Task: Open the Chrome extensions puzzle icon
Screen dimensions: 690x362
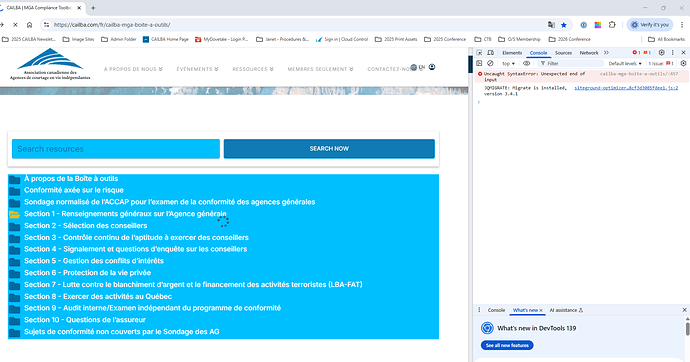Action: pos(612,25)
